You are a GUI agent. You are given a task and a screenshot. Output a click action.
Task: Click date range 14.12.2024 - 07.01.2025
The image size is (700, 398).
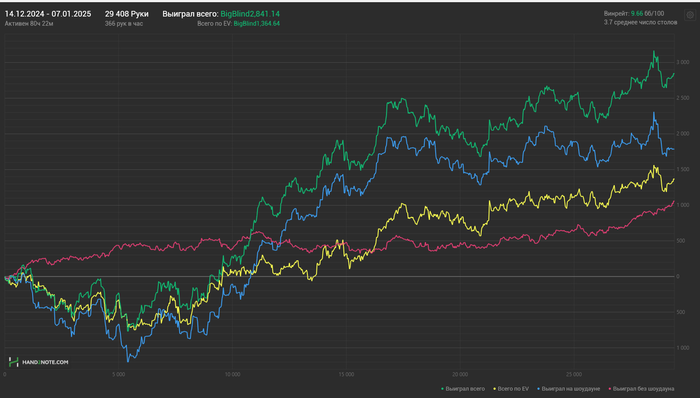tap(48, 14)
